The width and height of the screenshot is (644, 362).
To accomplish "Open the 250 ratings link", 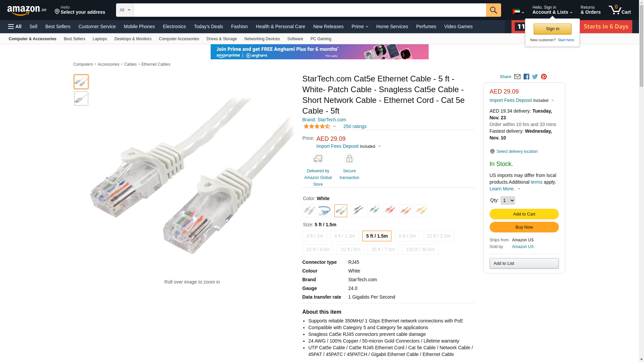I will point(355,126).
